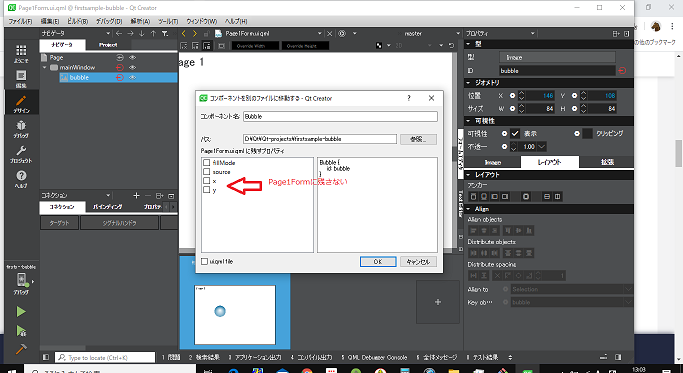Open Compile Output pane in status bar
Screen dimensions: 683x373
point(311,357)
